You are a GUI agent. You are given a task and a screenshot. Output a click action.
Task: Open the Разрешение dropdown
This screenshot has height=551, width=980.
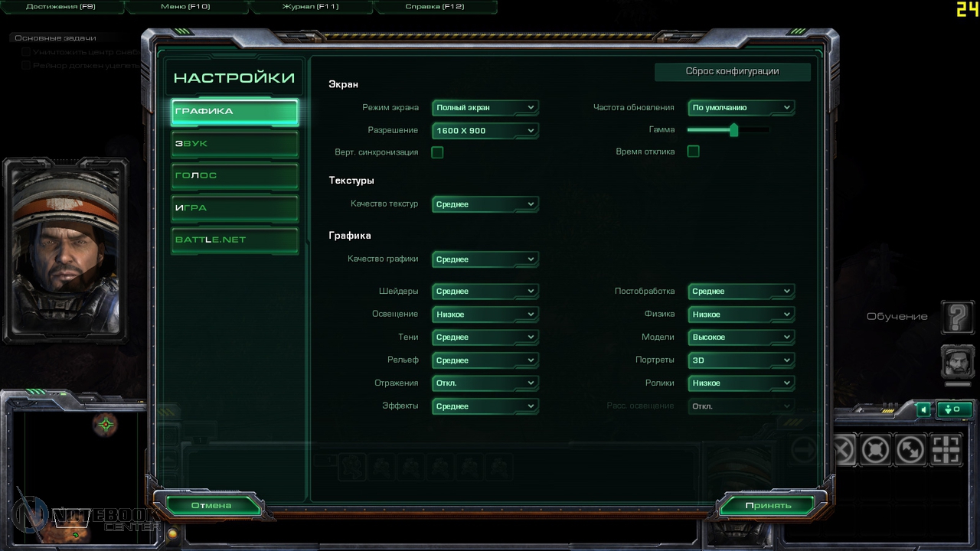(x=485, y=131)
